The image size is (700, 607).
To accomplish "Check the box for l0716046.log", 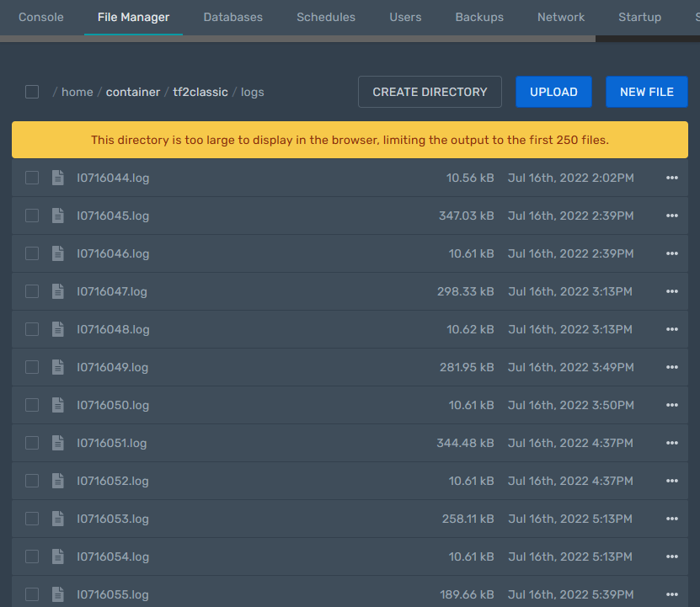I will tap(32, 253).
